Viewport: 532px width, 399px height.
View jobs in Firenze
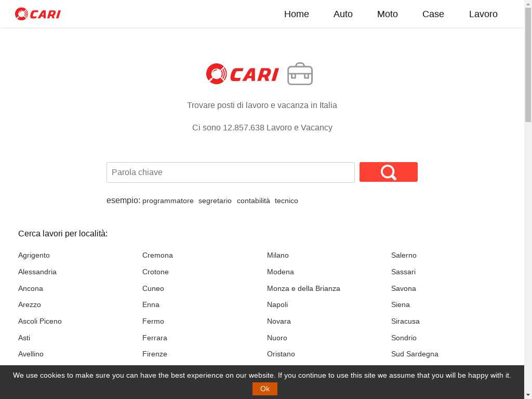(154, 354)
